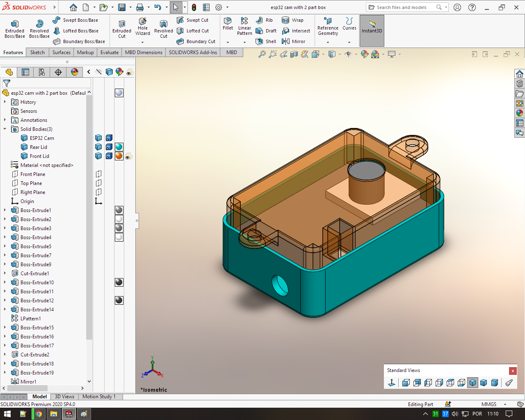Open the FeatureManager design tree tab
This screenshot has height=420, width=525.
click(x=9, y=72)
